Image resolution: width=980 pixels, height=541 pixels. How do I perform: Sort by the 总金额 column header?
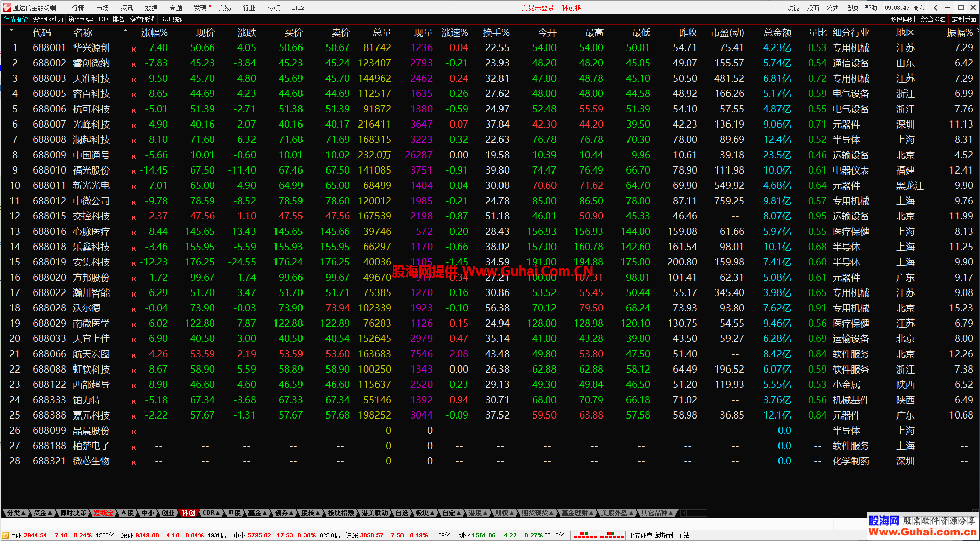point(777,33)
